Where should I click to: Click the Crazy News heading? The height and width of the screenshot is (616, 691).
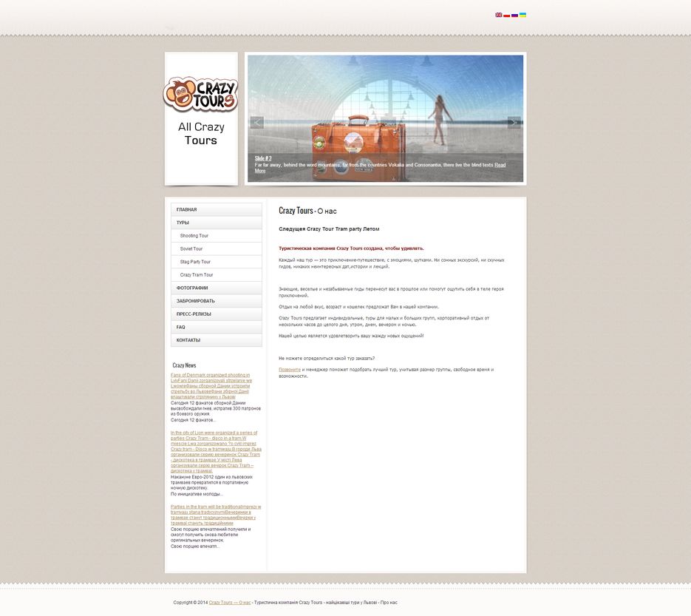pos(184,365)
